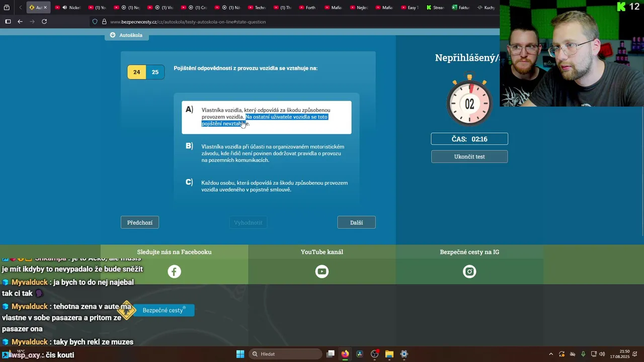Close the active Autoškola browser tab
The image size is (644, 362).
45,8
